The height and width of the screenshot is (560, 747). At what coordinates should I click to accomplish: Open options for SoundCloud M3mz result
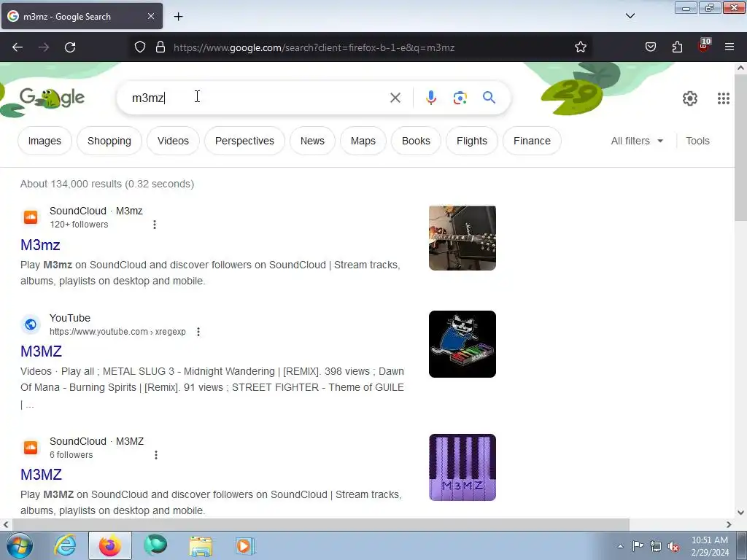click(155, 225)
